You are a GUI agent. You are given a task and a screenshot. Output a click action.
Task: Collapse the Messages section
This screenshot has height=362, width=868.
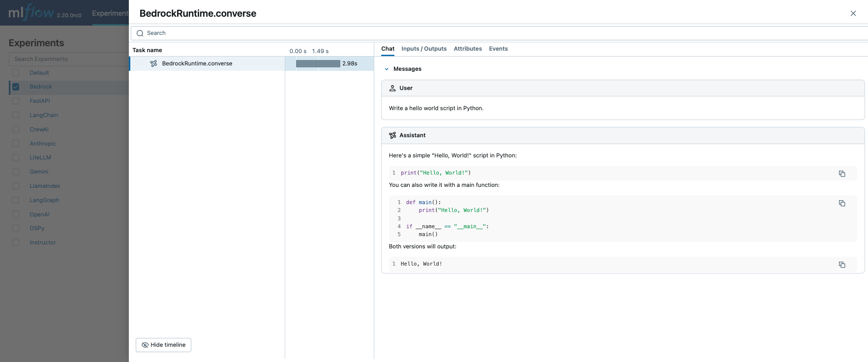click(387, 69)
